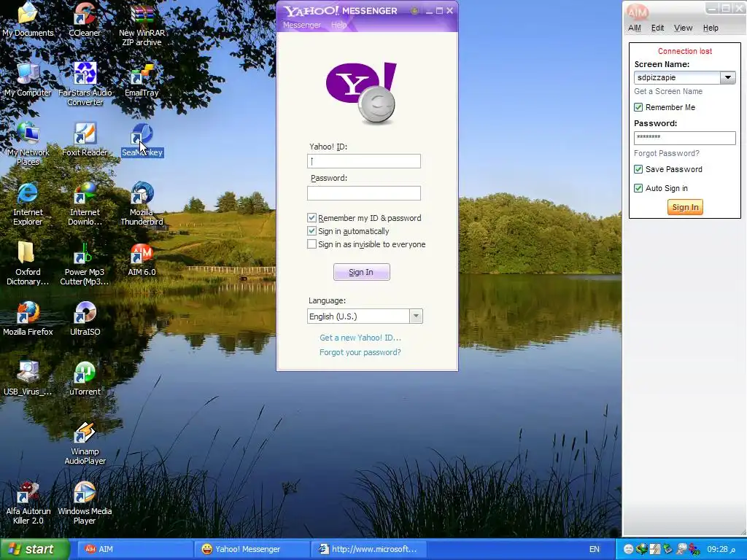Follow the Get a new Yahoo! ID link
747x560 pixels.
[360, 338]
